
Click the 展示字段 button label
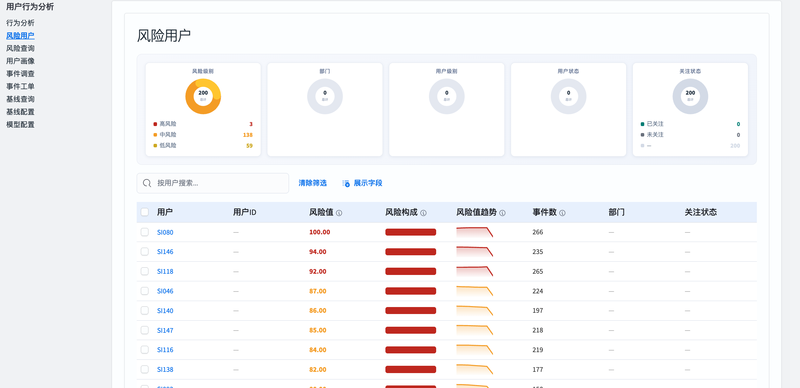point(368,183)
